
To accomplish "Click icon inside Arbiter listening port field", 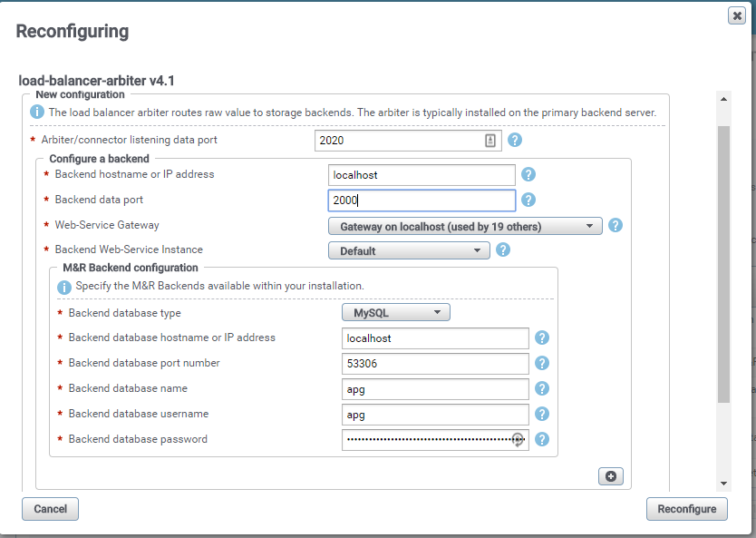I will coord(490,141).
